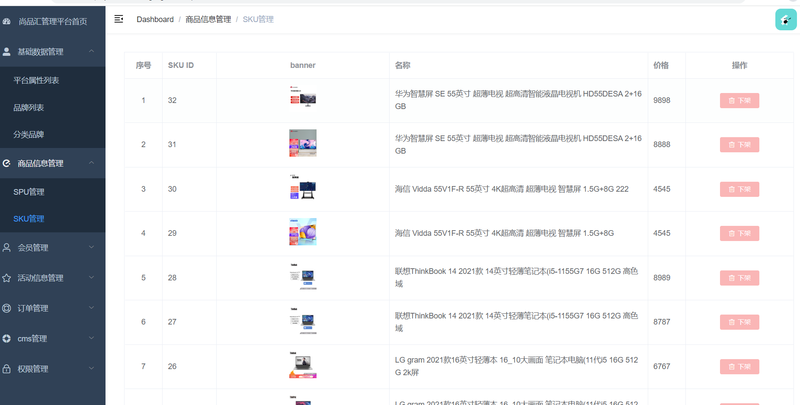Click the banner column header
Image resolution: width=800 pixels, height=405 pixels.
click(x=303, y=65)
